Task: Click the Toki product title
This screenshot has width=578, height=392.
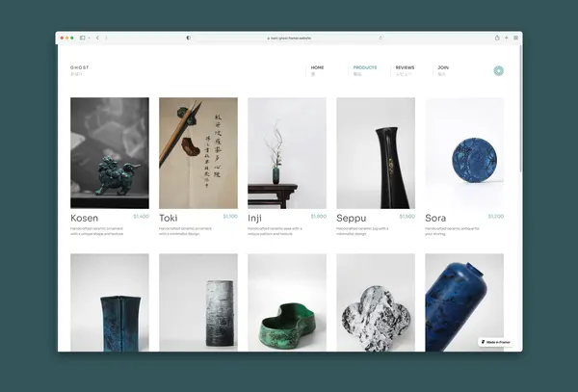Action: (169, 218)
